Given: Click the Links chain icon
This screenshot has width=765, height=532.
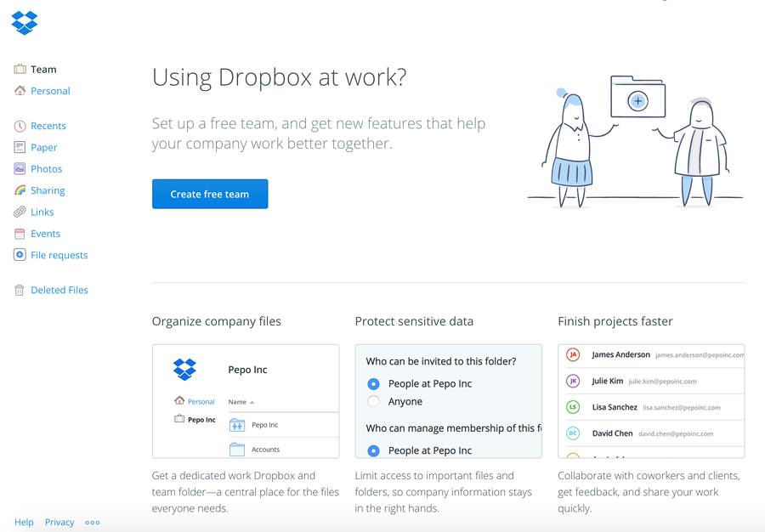Looking at the screenshot, I should [x=20, y=212].
